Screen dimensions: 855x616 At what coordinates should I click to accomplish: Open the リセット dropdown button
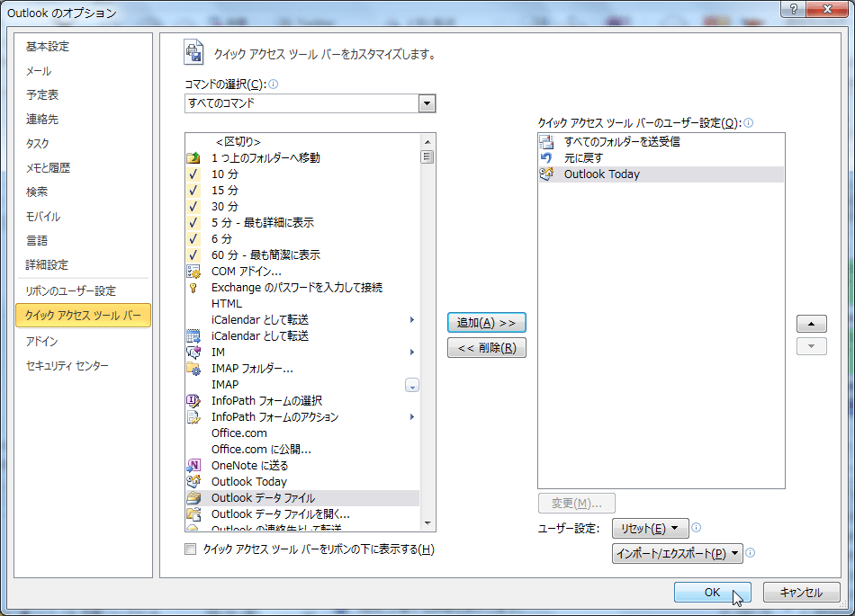point(651,528)
